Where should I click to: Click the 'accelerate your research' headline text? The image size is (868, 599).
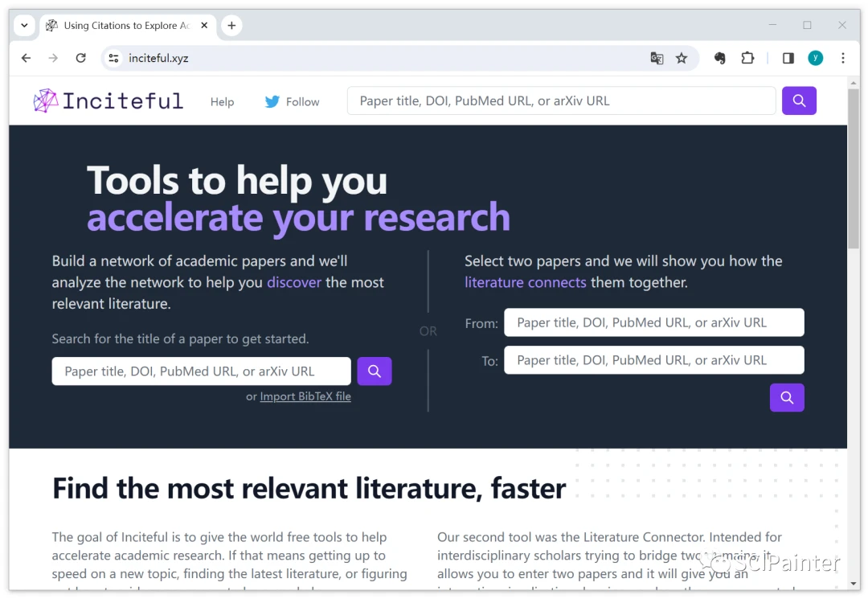(298, 218)
